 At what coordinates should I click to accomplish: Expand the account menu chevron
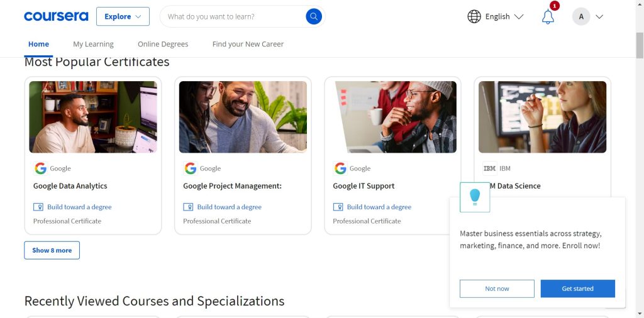[x=599, y=17]
